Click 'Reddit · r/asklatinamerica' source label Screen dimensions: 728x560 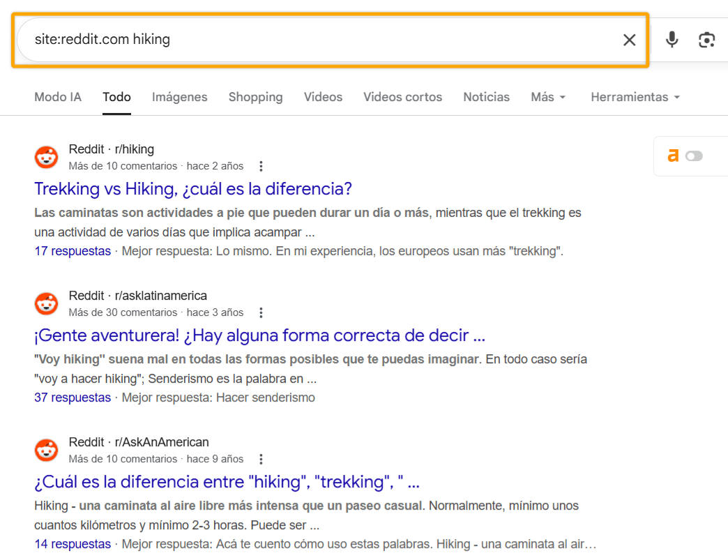tap(138, 296)
